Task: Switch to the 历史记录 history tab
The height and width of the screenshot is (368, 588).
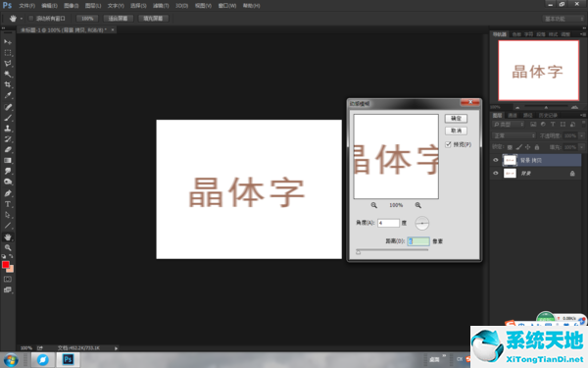Action: coord(548,115)
